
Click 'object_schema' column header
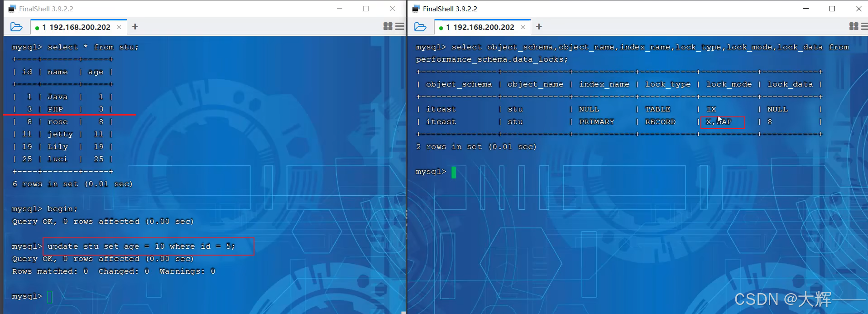(459, 84)
